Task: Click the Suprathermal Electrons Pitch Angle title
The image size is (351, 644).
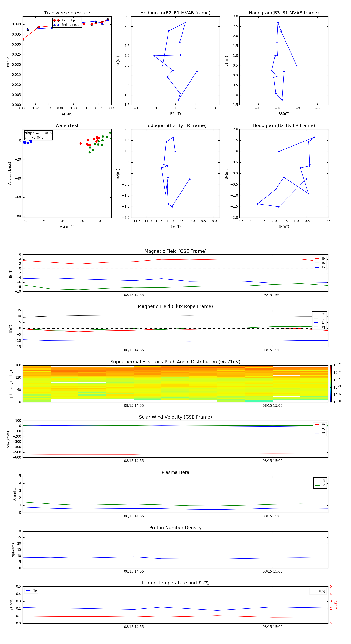Action: 175,362
